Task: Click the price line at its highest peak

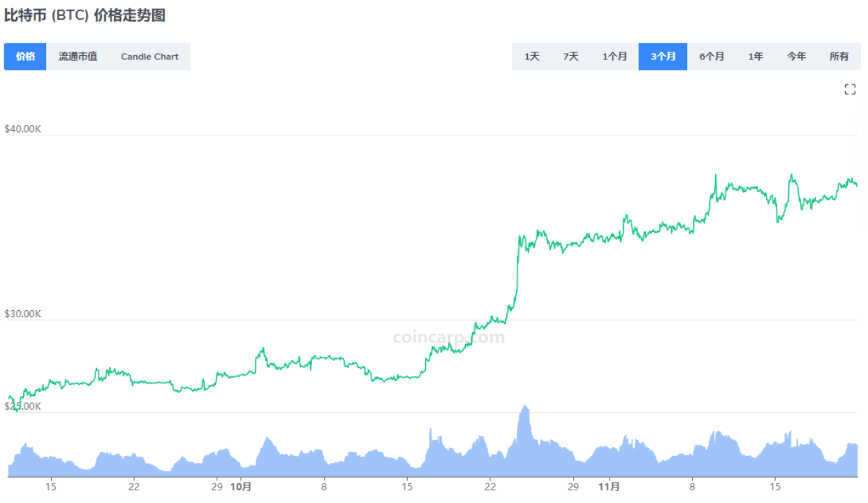Action: pos(716,172)
